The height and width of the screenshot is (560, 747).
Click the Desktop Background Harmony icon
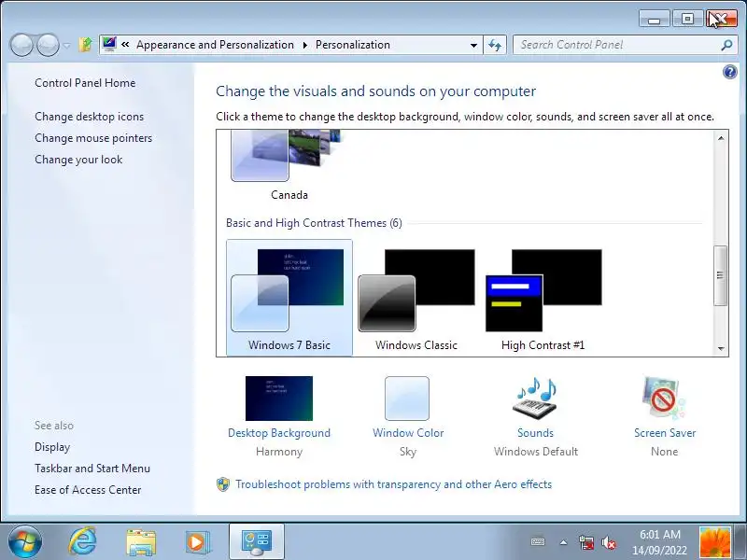point(279,399)
